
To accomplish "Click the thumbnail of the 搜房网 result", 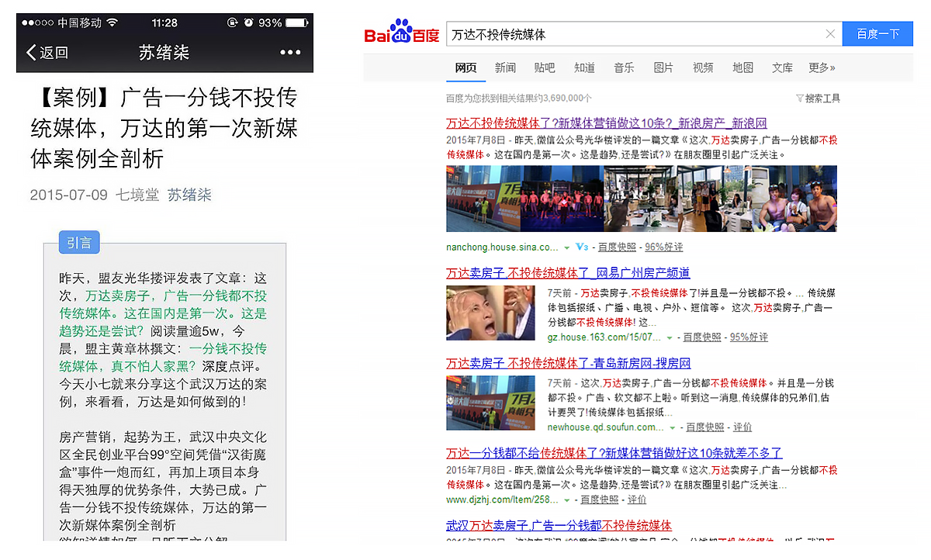I will coord(490,403).
